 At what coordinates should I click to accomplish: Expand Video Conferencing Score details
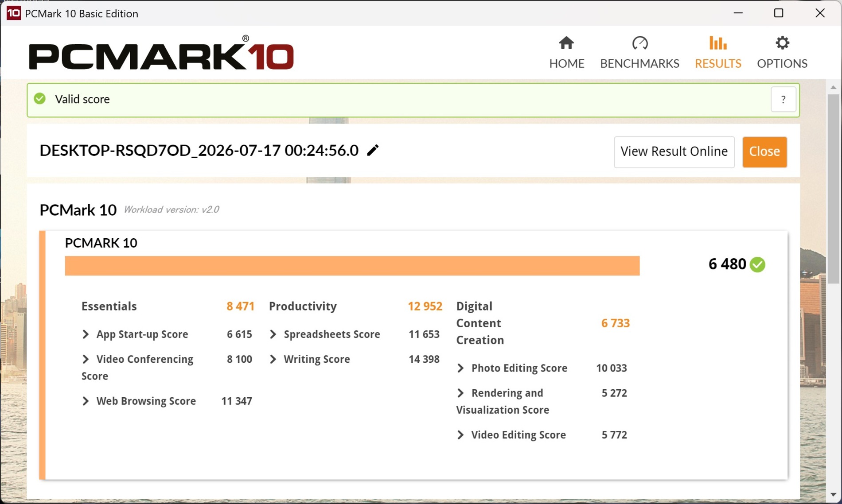coord(86,359)
